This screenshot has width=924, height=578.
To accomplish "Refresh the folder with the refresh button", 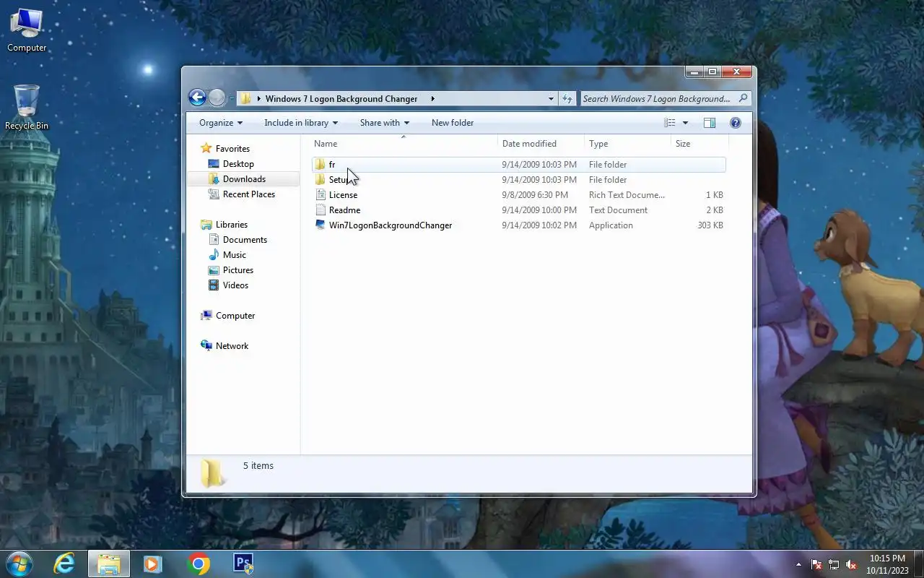I will tap(567, 99).
